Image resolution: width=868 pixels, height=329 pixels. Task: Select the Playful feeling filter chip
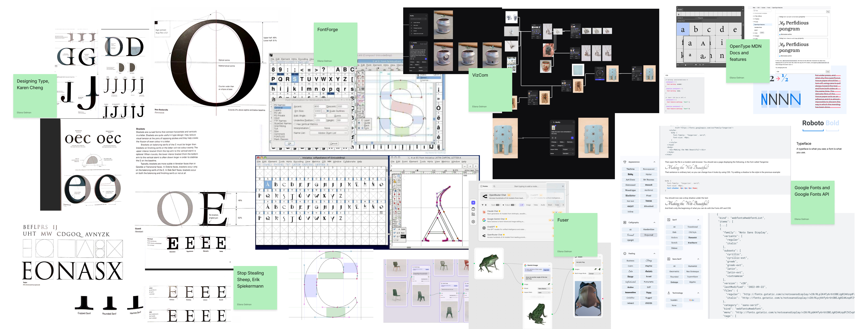pos(649,266)
